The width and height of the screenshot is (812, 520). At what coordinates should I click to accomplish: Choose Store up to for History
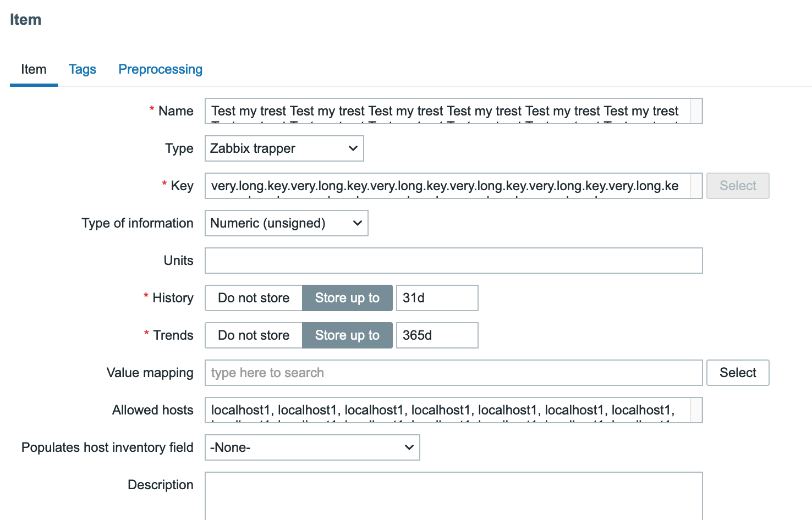coord(347,298)
